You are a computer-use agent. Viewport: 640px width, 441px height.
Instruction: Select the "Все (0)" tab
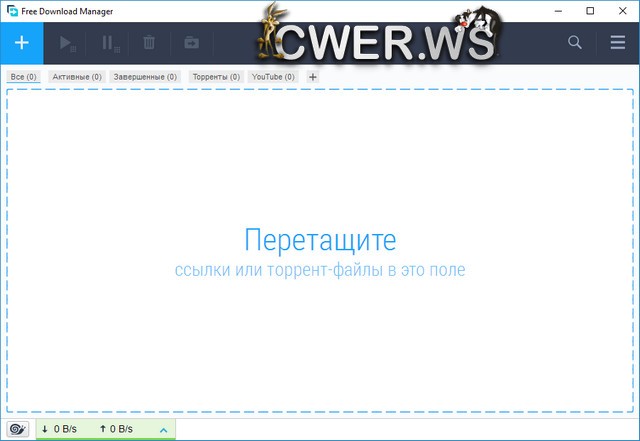(23, 77)
